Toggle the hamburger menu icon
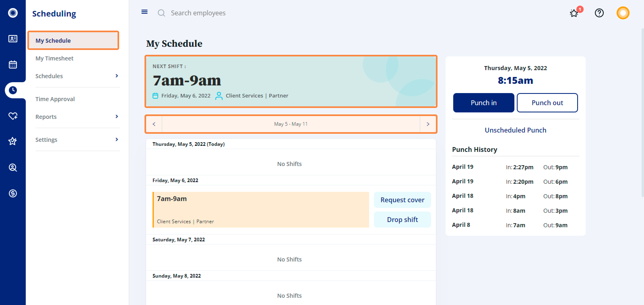644x305 pixels. [x=144, y=12]
